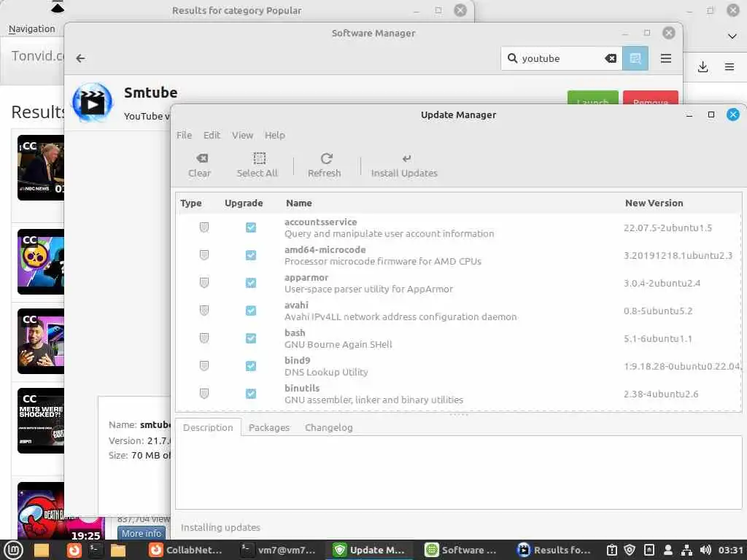747x560 pixels.
Task: Go back with Software Manager arrow
Action: [x=80, y=58]
